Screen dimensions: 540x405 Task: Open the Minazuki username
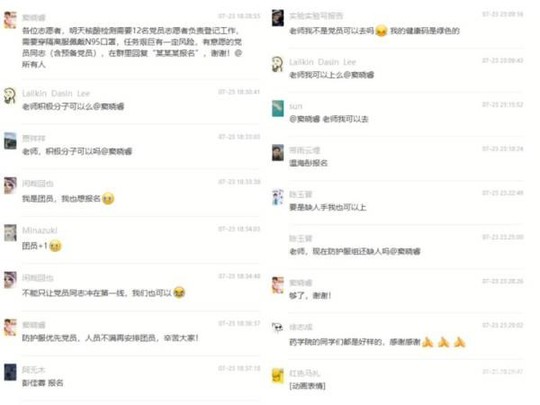coord(40,230)
